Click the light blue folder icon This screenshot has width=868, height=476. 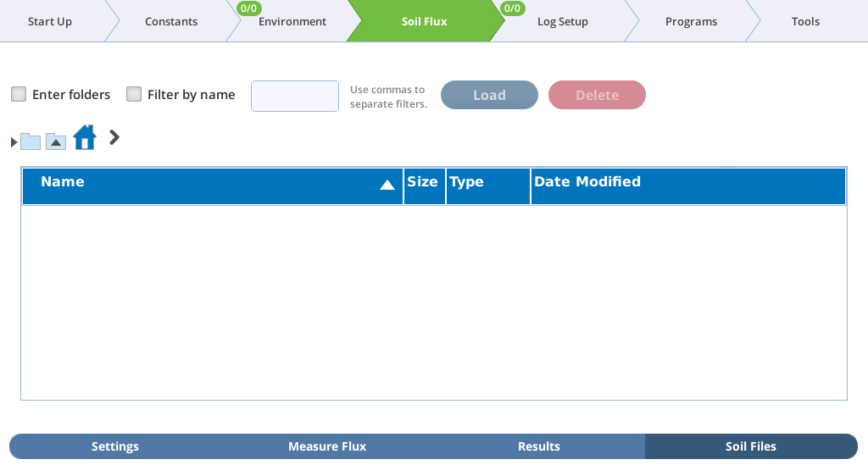click(31, 141)
